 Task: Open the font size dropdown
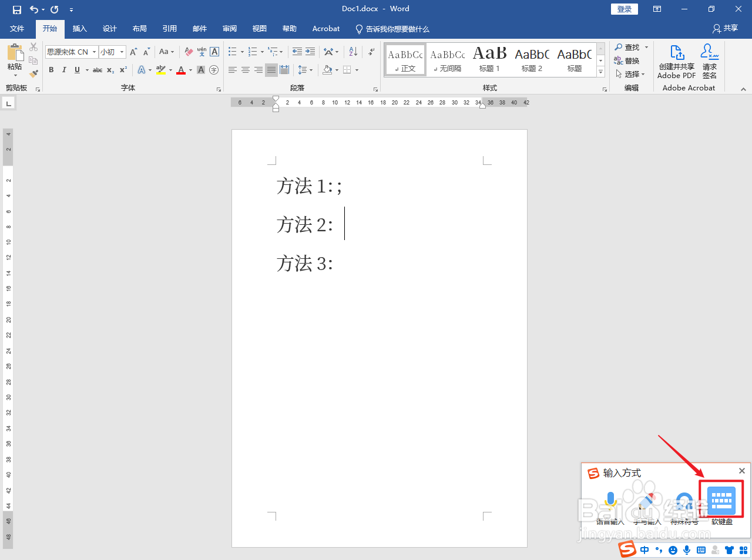[x=122, y=52]
